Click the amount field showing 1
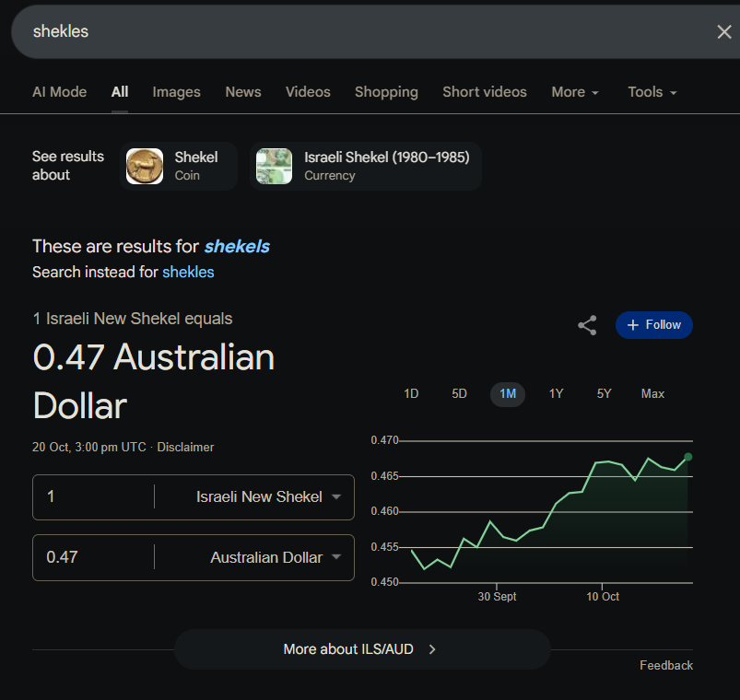Image resolution: width=740 pixels, height=700 pixels. [93, 496]
